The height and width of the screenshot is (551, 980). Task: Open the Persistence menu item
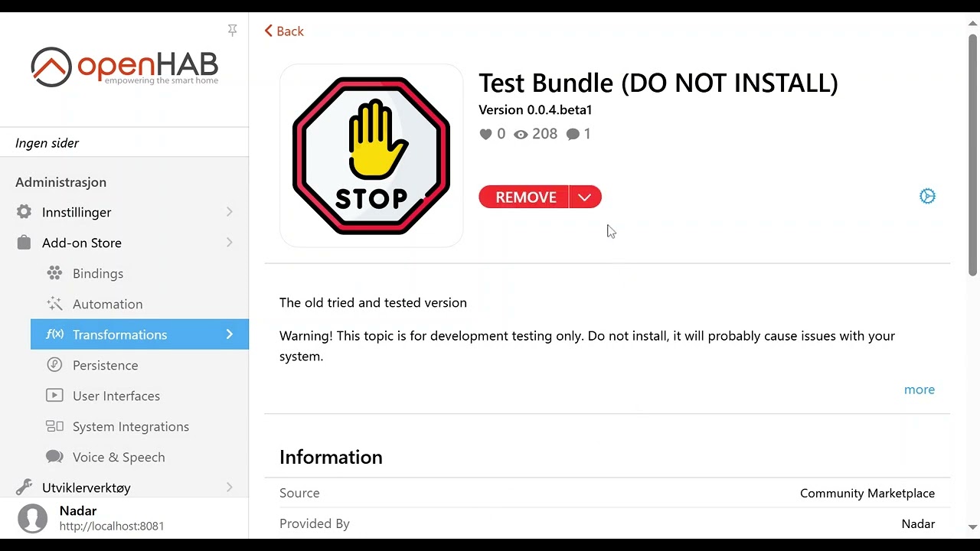(139, 365)
